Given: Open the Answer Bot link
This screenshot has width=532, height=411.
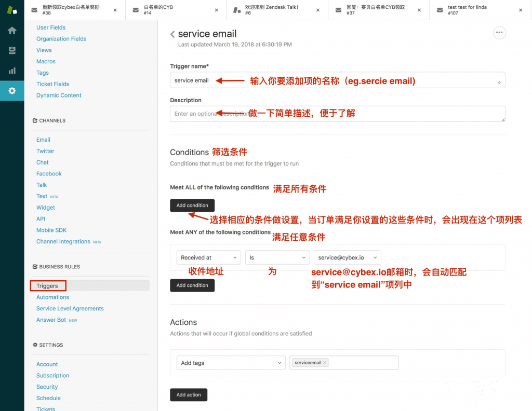Looking at the screenshot, I should coord(51,320).
